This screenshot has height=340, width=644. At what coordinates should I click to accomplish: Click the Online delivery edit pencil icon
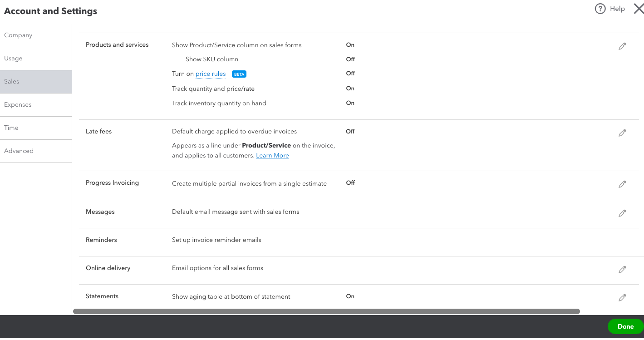tap(622, 270)
